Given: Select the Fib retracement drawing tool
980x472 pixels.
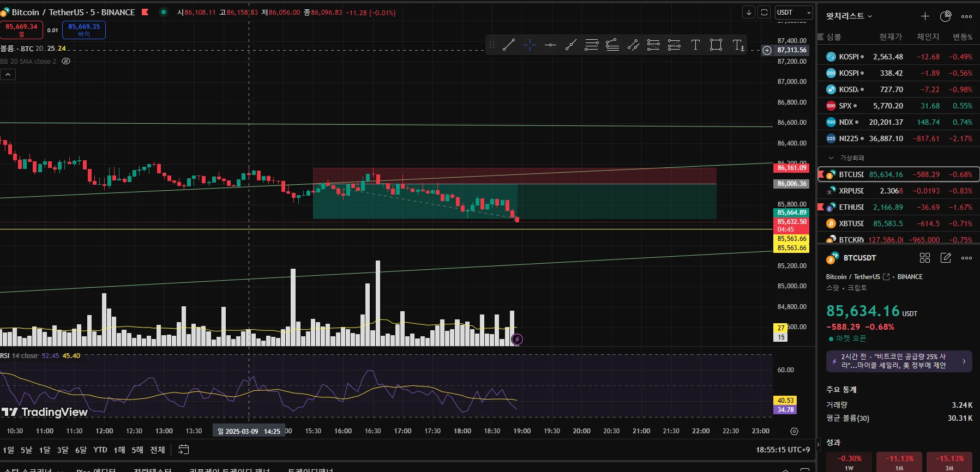Looking at the screenshot, I should click(x=592, y=45).
